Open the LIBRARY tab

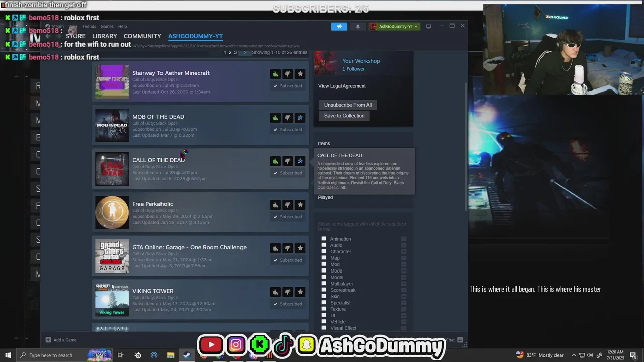point(105,36)
